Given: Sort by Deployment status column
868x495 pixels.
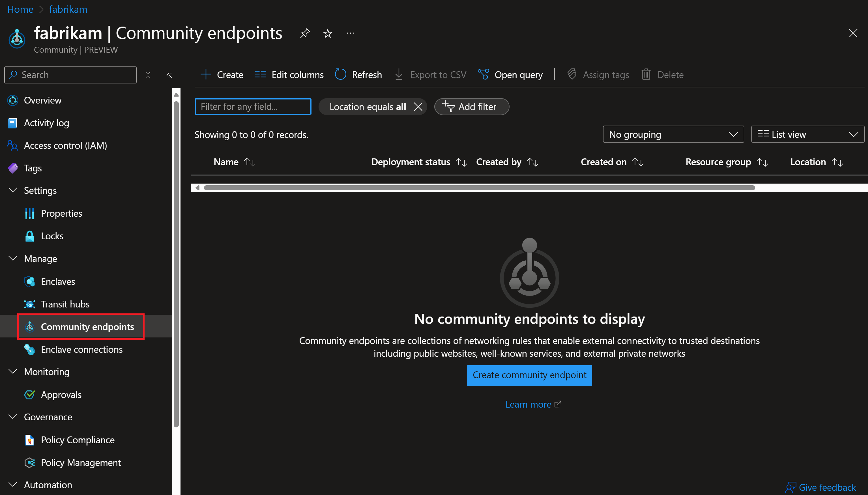Looking at the screenshot, I should click(x=419, y=162).
